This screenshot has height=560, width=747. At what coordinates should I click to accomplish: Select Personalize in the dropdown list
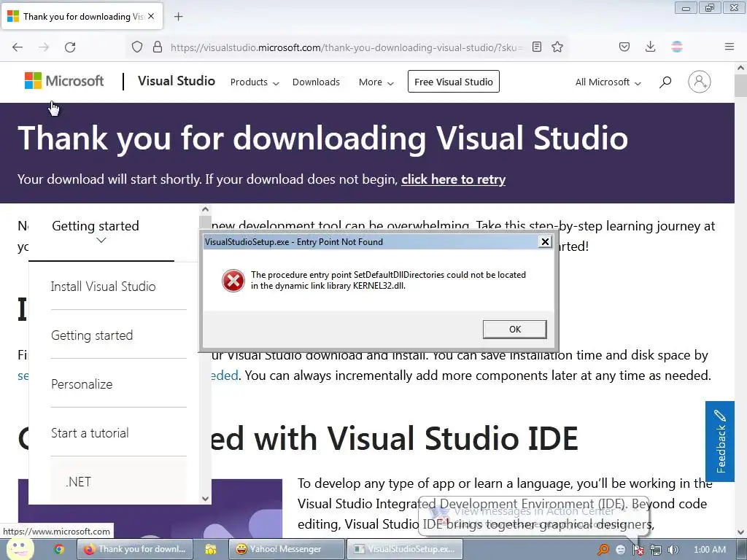[82, 384]
